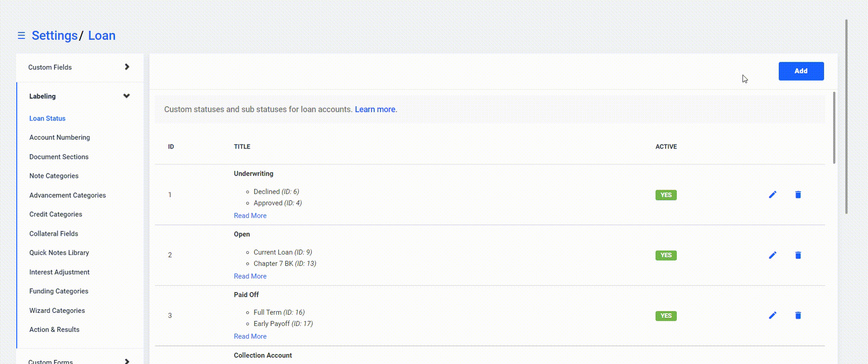Go to Settings breadcrumb
868x364 pixels.
tap(54, 35)
